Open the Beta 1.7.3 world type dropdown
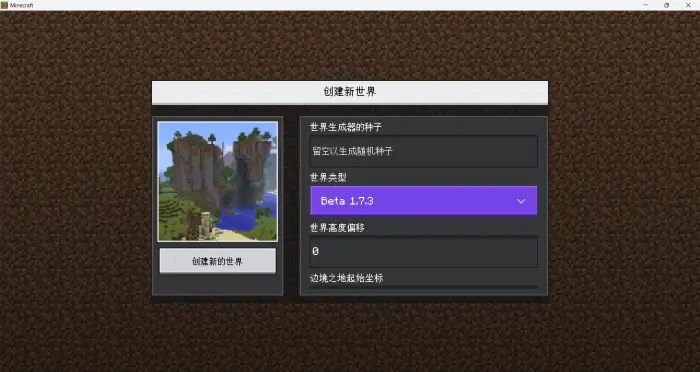 pos(424,201)
